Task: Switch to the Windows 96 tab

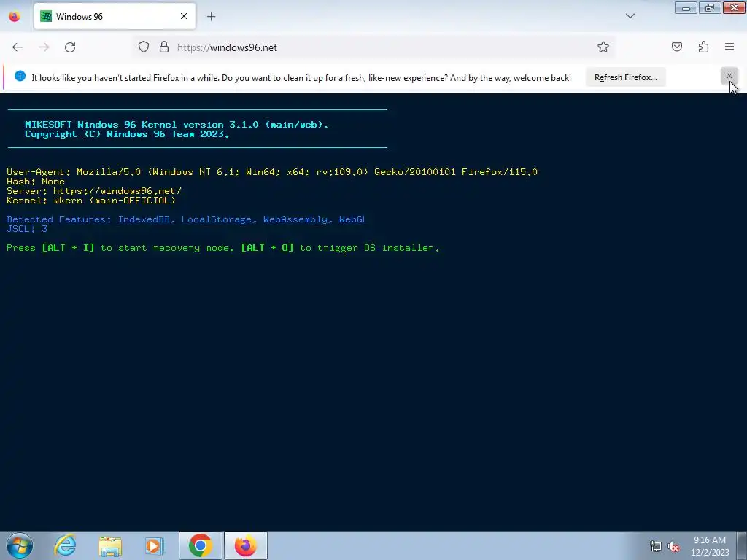Action: coord(115,16)
